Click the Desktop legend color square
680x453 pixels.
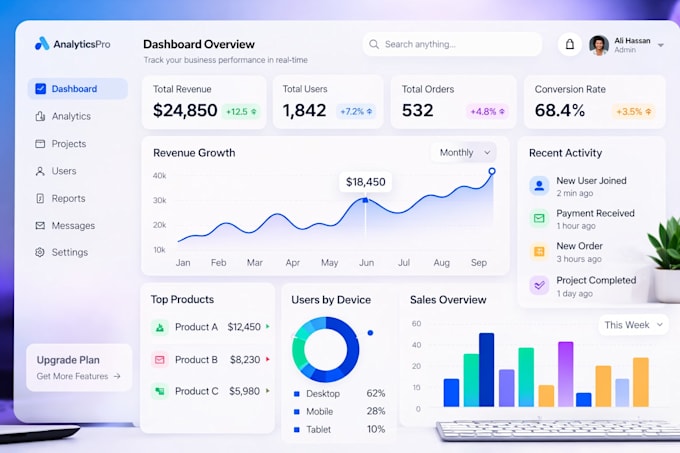tap(297, 394)
